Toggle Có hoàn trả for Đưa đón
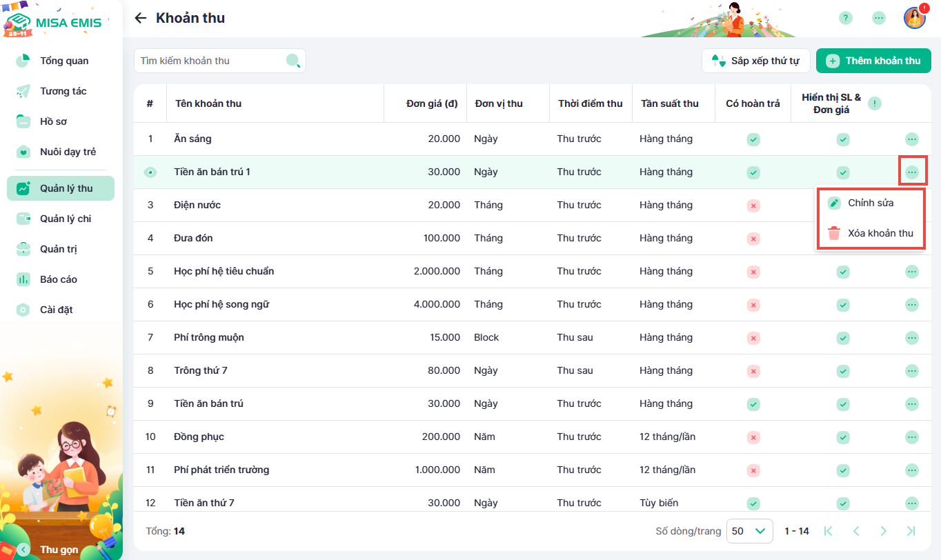Viewport: 941px width, 560px height. pyautogui.click(x=753, y=239)
